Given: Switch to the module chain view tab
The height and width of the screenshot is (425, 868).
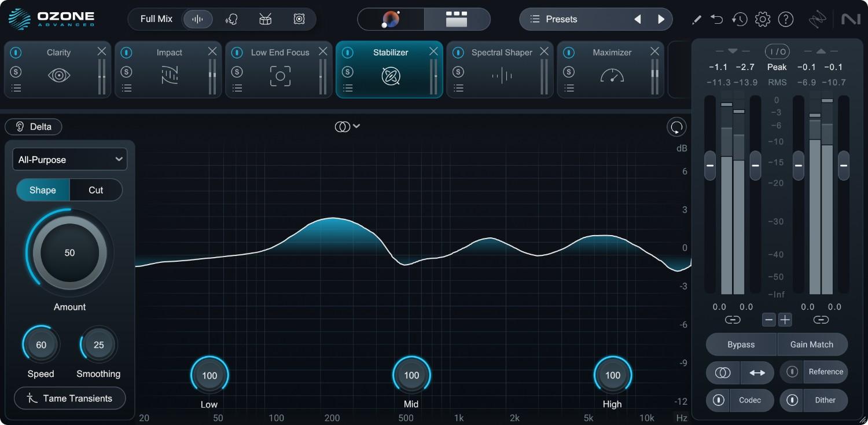Looking at the screenshot, I should pos(457,19).
